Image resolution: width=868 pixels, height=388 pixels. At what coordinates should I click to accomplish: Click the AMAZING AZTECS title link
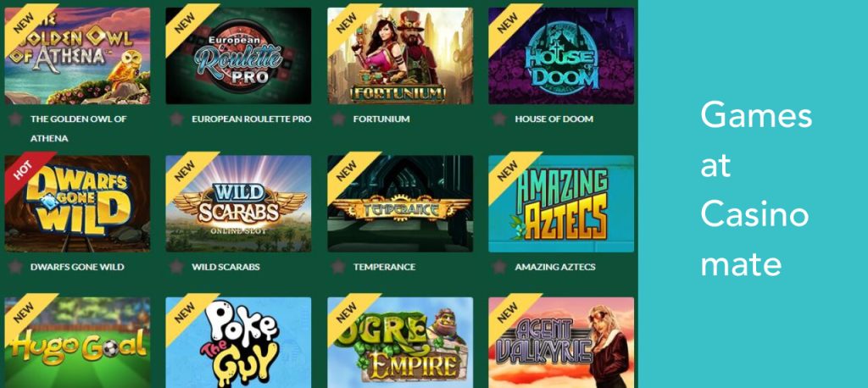coord(555,267)
